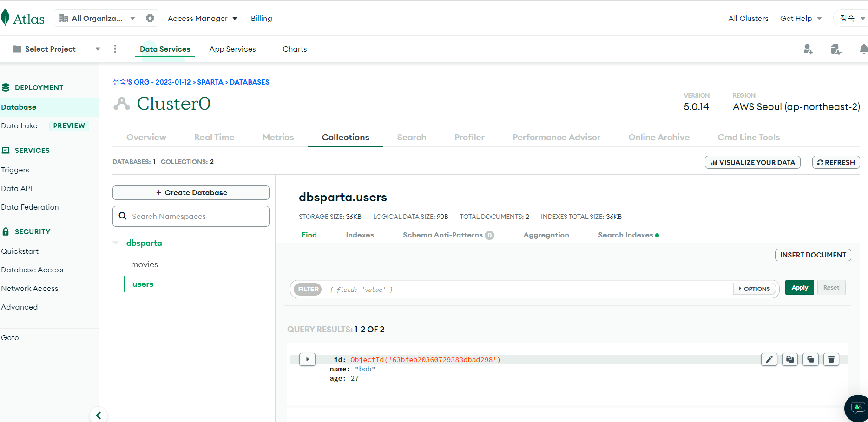Click the SPARTA breadcrumb link
The width and height of the screenshot is (868, 422).
point(210,82)
